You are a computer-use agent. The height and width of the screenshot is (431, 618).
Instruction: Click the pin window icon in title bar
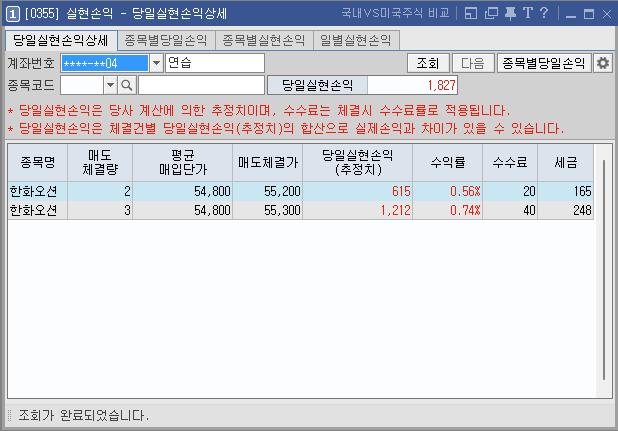point(510,13)
